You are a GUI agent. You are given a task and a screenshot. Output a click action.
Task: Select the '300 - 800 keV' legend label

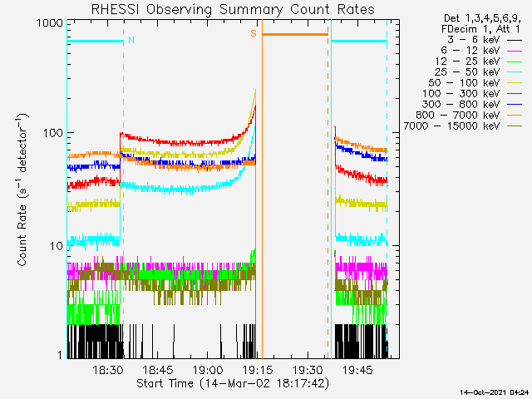click(461, 105)
